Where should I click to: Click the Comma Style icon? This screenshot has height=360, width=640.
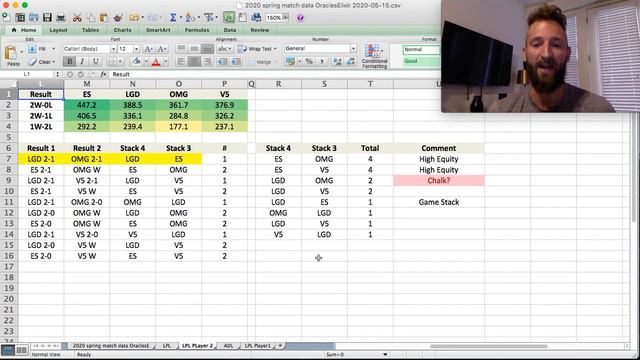pos(322,62)
